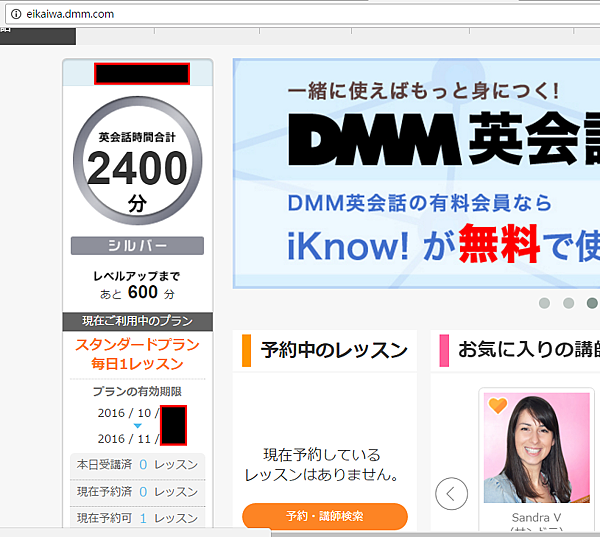Click the 現在予約可 1 レッスン row
The width and height of the screenshot is (600, 537).
coord(137,518)
